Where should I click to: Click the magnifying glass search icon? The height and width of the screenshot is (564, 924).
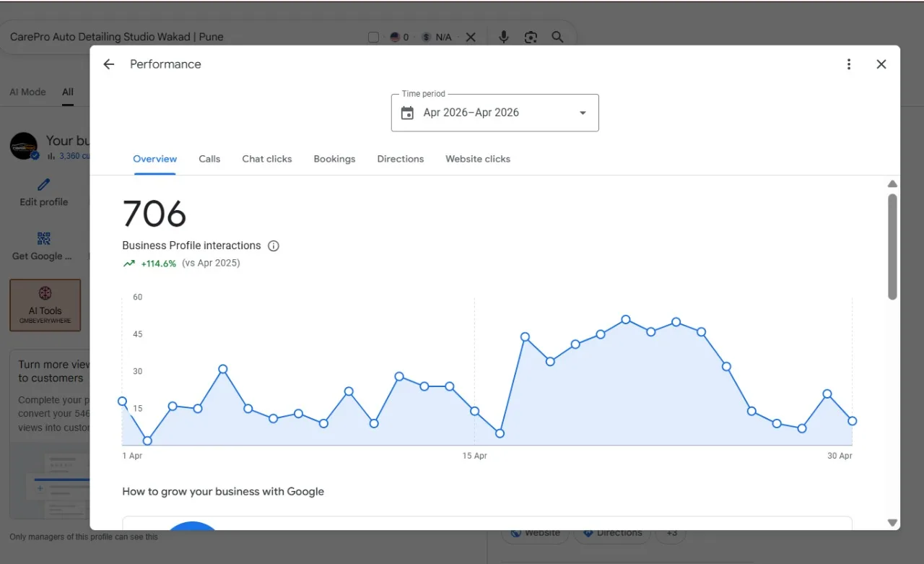pos(557,37)
